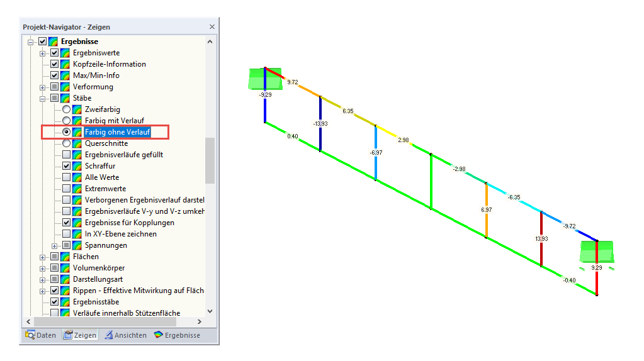This screenshot has width=644, height=361.
Task: Click the icon beside Ergebnisverläufe gefüllt
Action: point(77,155)
